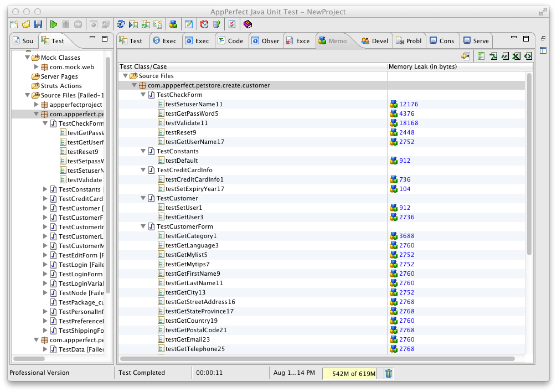Click 912 leak value in testDefault row
Viewport: 557px width, 392px height.
pyautogui.click(x=405, y=161)
